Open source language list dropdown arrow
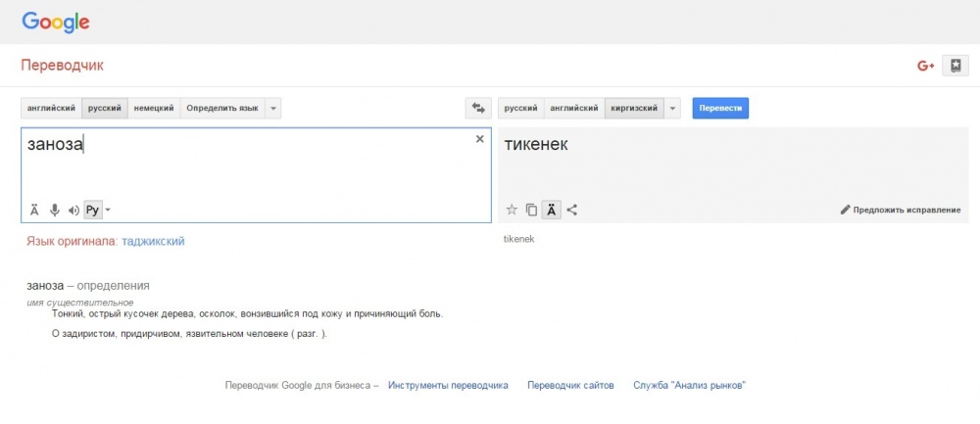Viewport: 980px width, 424px height. tap(273, 108)
